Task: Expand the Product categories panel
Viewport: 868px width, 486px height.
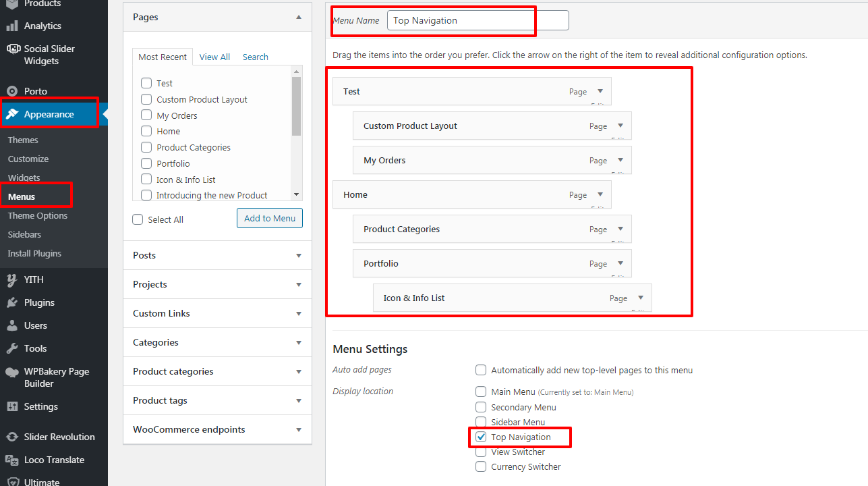Action: [299, 371]
